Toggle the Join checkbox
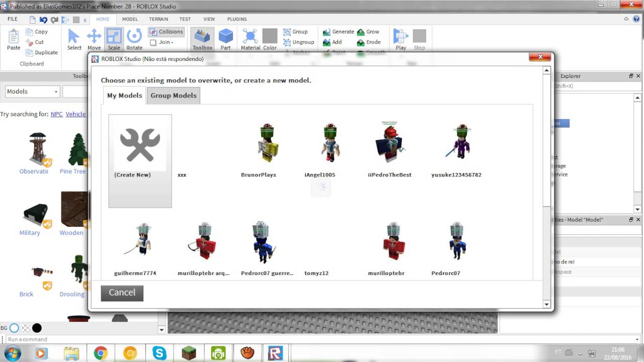Screen dimensions: 644x362 [153, 42]
